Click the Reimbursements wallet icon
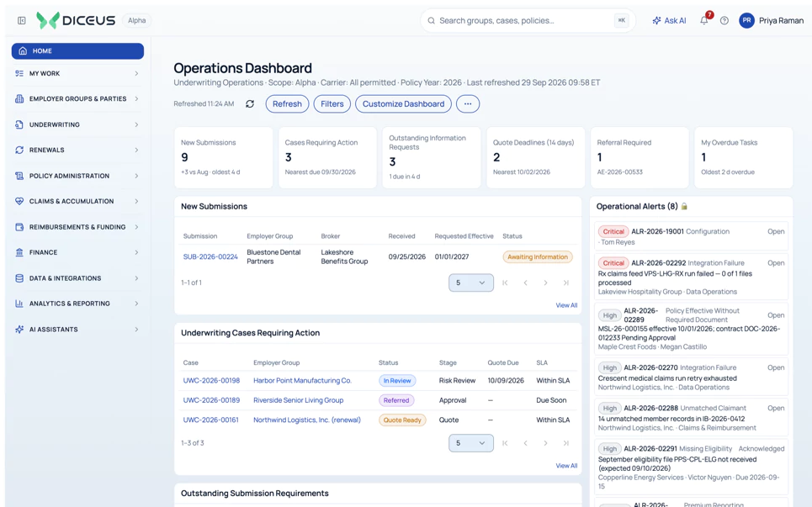The image size is (812, 507). pyautogui.click(x=19, y=227)
